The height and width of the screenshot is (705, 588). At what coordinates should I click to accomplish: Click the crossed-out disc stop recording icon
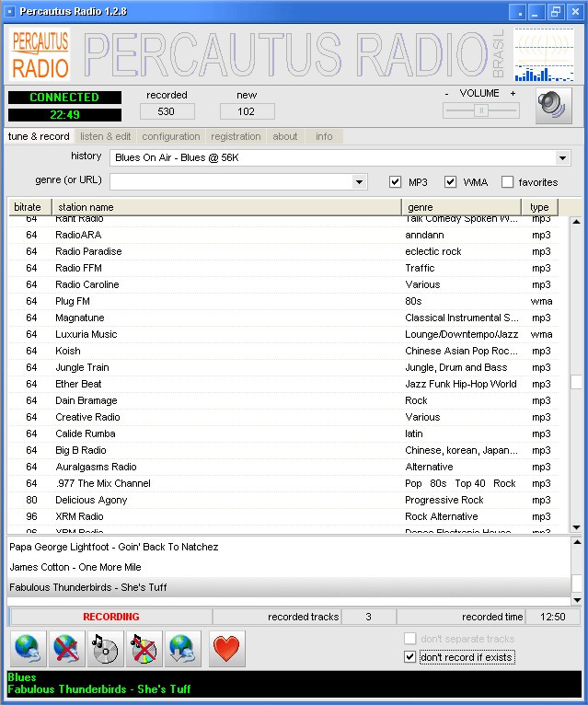click(144, 648)
